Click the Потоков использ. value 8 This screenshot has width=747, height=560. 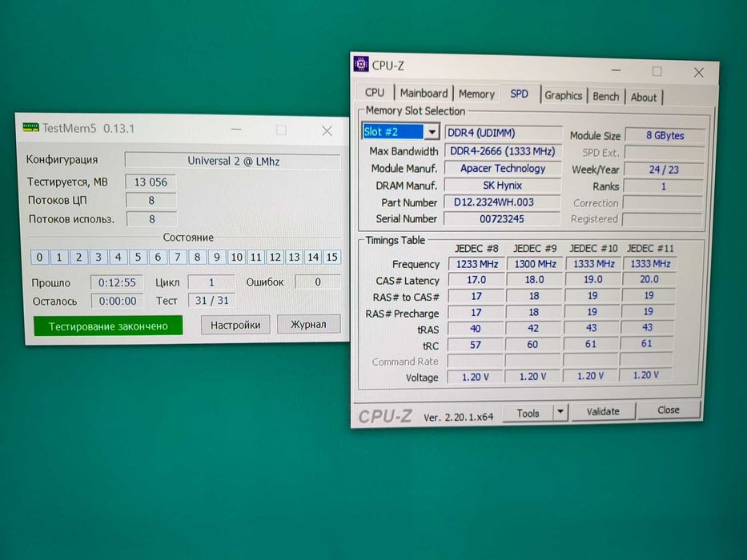151,219
